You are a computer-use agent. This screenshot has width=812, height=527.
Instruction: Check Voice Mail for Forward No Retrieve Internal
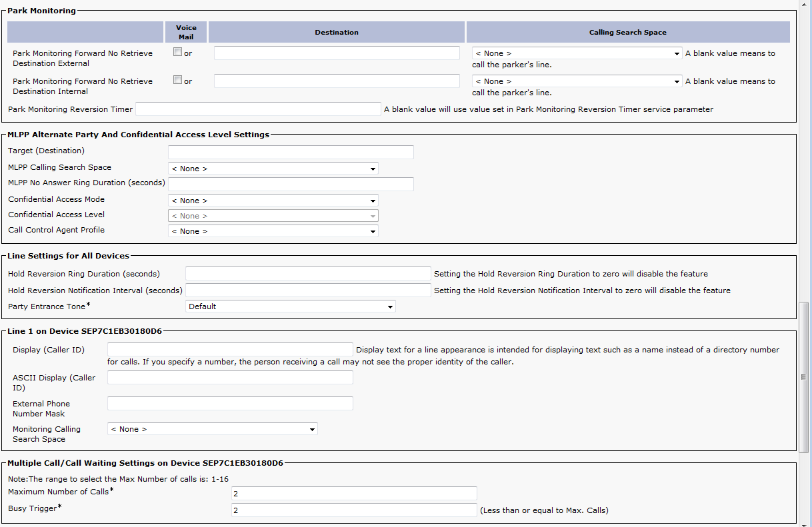click(x=177, y=80)
